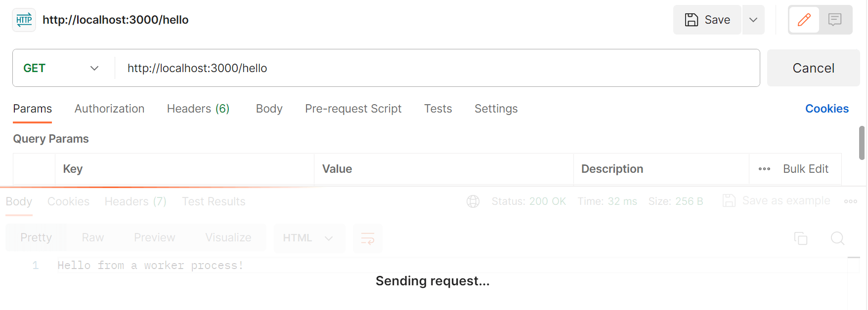Open the Headers (6) request tab
The image size is (868, 310).
click(198, 109)
